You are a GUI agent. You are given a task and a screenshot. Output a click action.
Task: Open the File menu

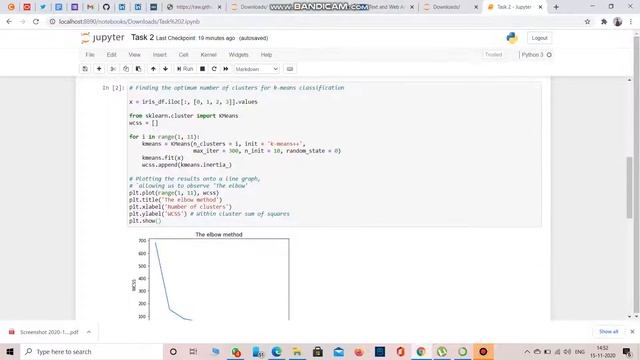[90, 55]
